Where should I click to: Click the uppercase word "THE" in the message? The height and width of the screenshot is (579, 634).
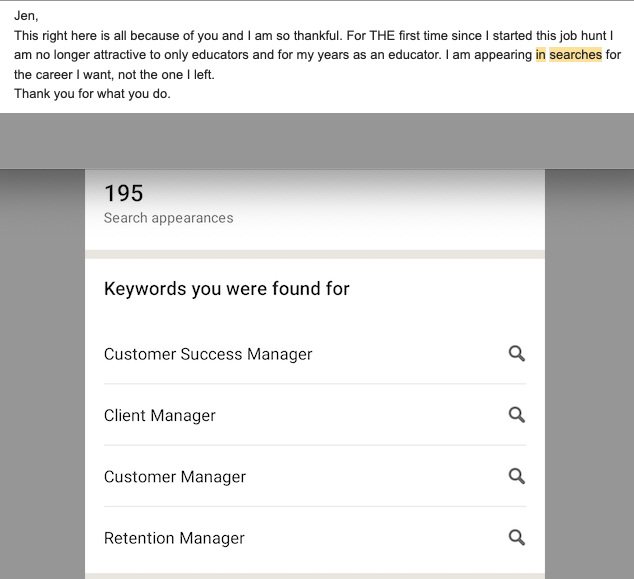(383, 35)
